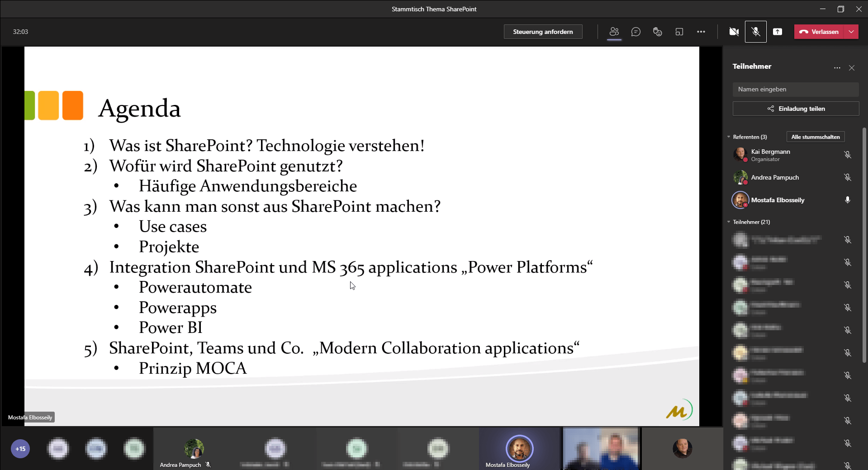
Task: Show the +15 overflow participants
Action: [x=20, y=449]
